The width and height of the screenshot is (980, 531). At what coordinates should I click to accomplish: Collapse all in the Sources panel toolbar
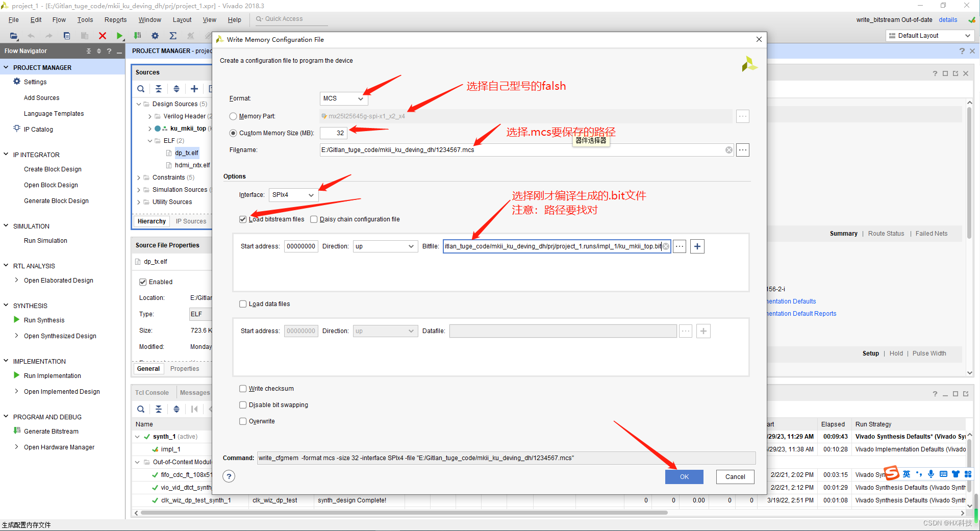tap(159, 89)
